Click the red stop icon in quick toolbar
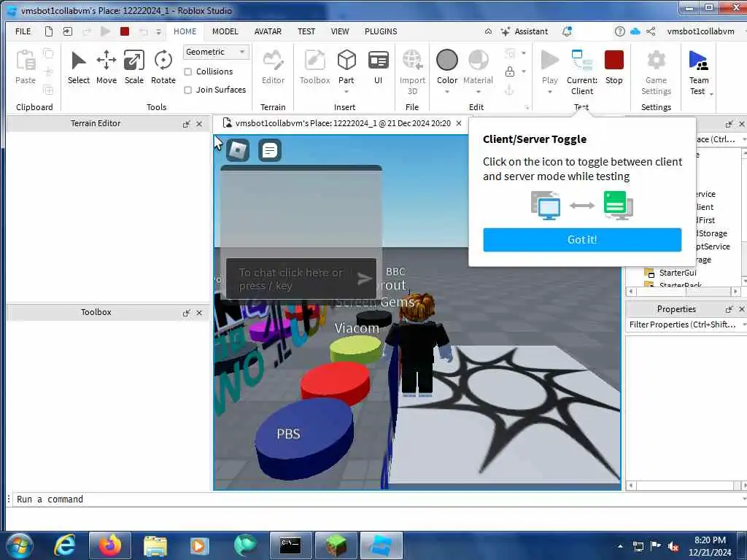Image resolution: width=747 pixels, height=560 pixels. (124, 31)
